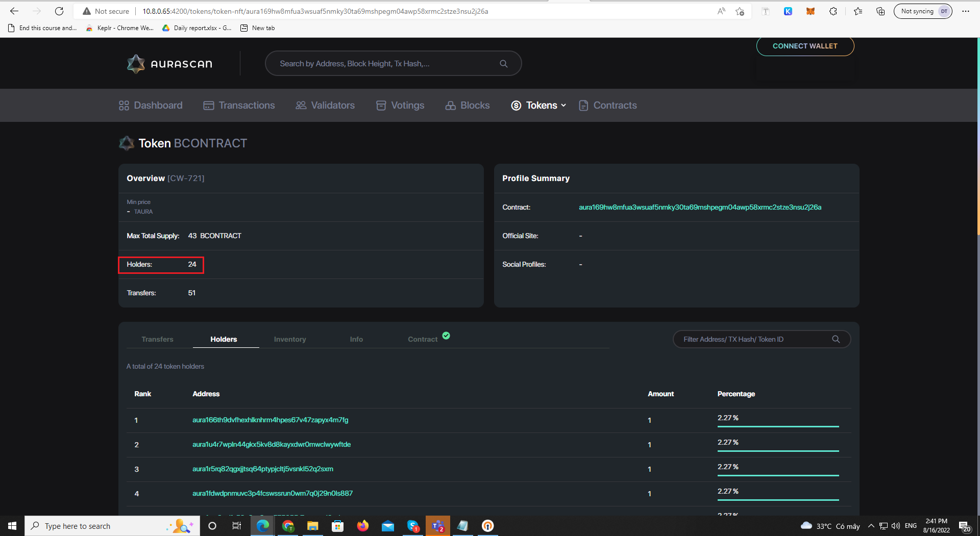Open the Blocks page
Image resolution: width=980 pixels, height=536 pixels.
point(468,106)
